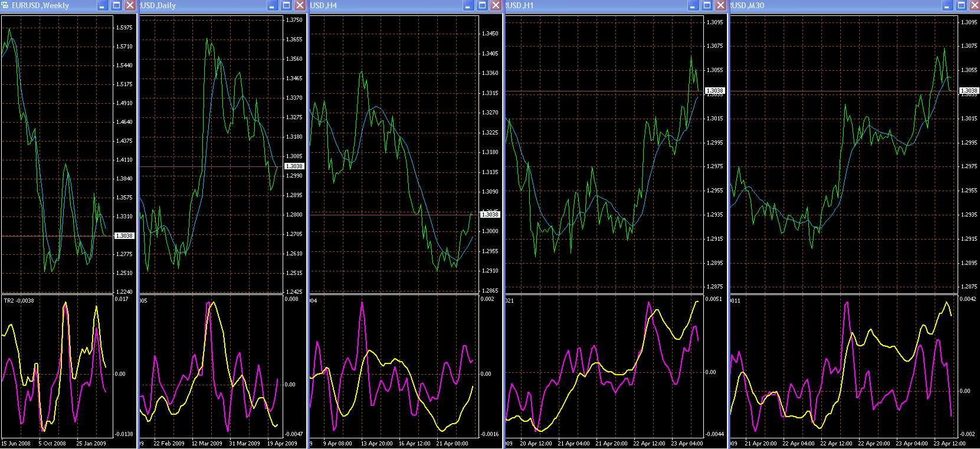Click -0.0047 on Daily indicator scale
980x449 pixels.
coord(293,434)
